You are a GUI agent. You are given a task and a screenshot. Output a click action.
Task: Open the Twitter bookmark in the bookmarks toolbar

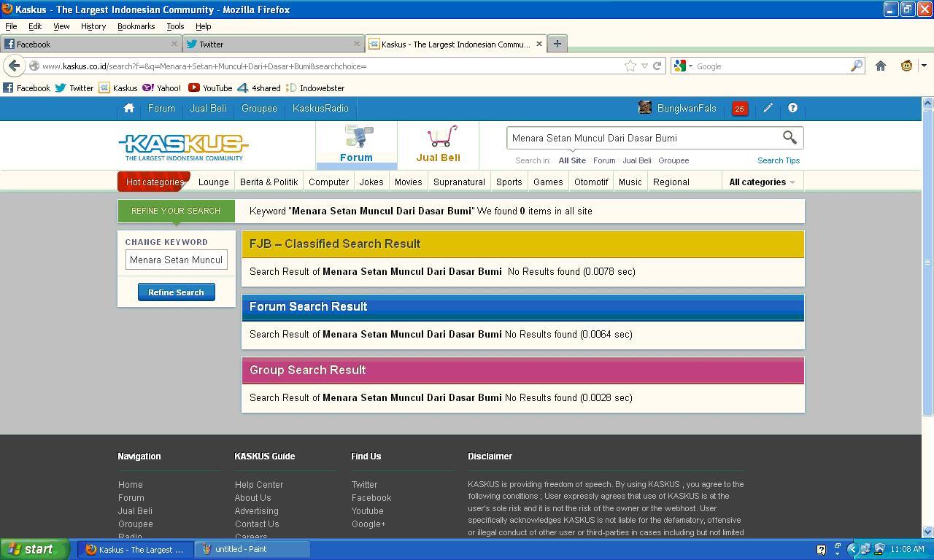(74, 87)
